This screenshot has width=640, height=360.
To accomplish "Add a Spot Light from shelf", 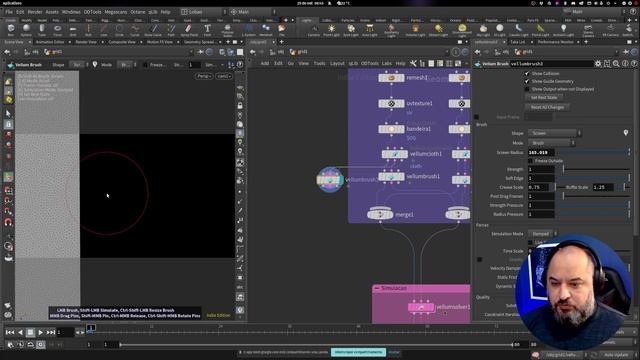I will [351, 29].
